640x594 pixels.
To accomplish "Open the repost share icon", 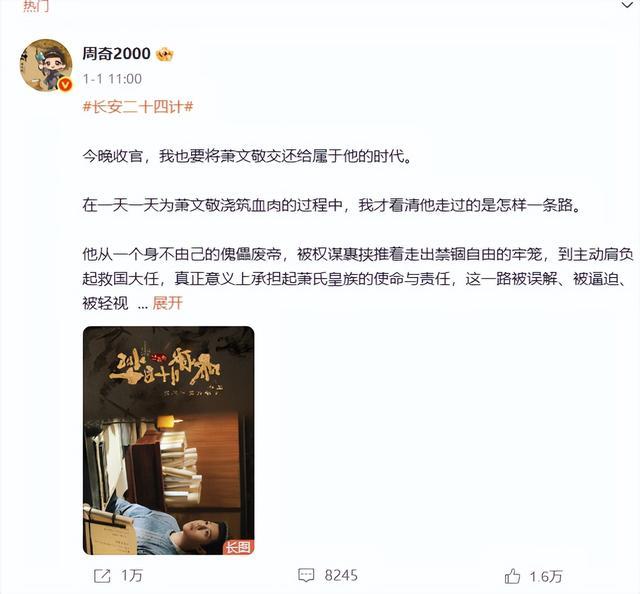I will click(102, 576).
